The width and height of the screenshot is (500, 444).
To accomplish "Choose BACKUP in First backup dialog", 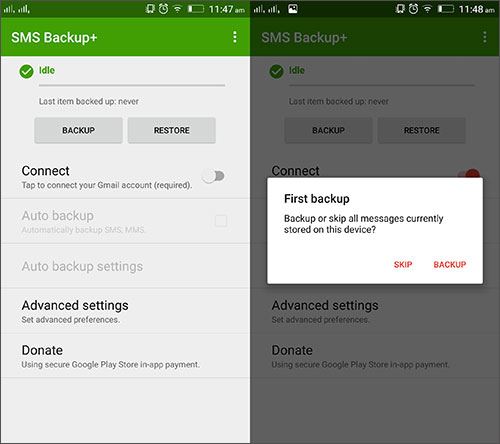I will click(450, 265).
